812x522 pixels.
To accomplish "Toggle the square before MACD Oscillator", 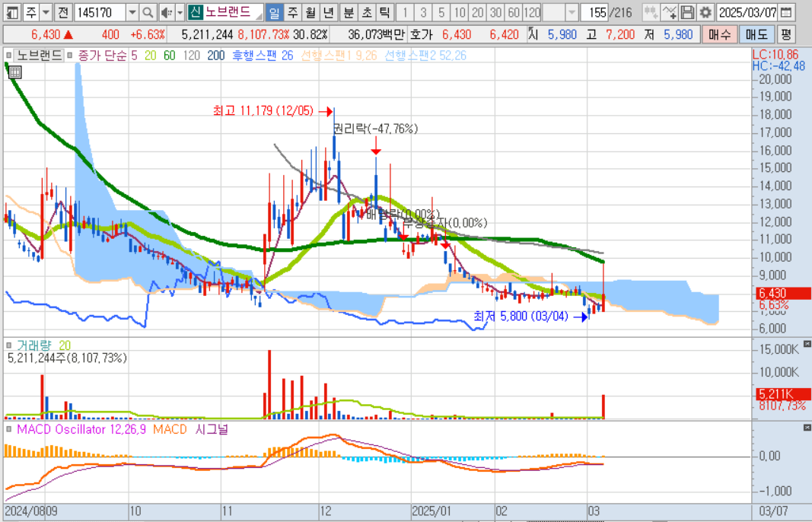I will click(8, 429).
